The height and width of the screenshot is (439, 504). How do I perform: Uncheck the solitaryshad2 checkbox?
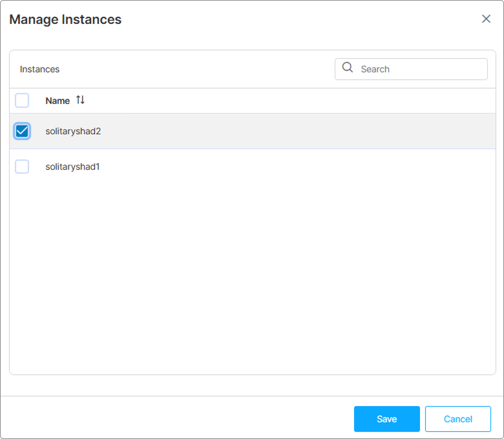[22, 131]
